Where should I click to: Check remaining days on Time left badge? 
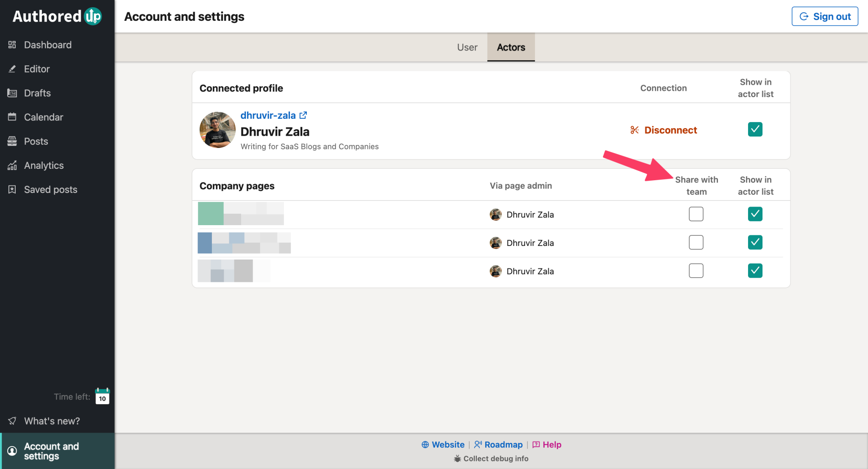click(x=102, y=397)
